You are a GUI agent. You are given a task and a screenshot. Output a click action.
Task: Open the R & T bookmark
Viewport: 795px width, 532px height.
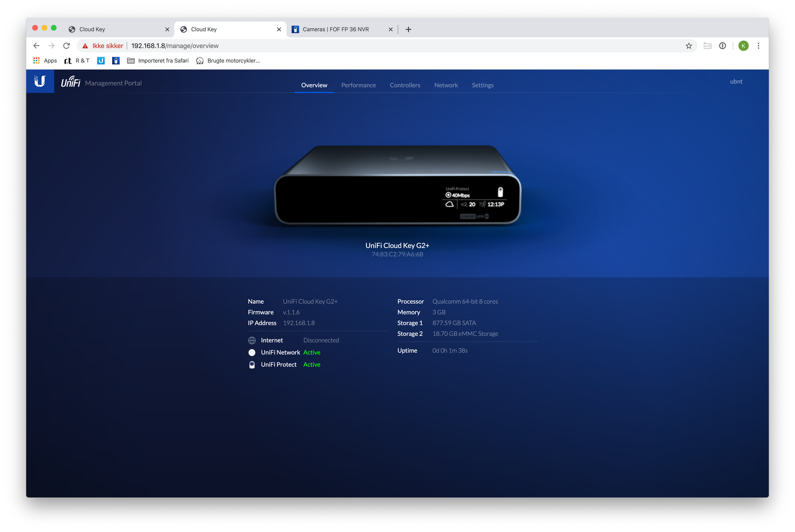[77, 60]
